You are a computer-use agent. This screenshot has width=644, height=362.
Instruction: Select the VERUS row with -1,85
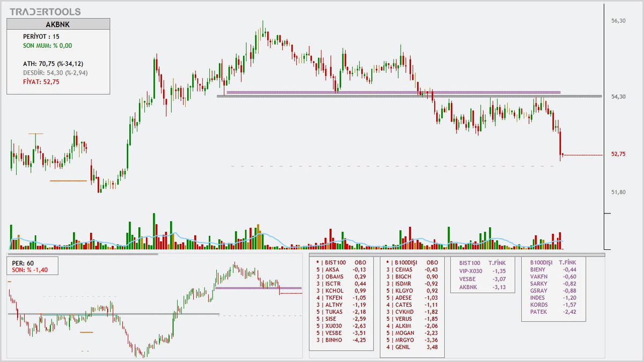click(x=412, y=318)
